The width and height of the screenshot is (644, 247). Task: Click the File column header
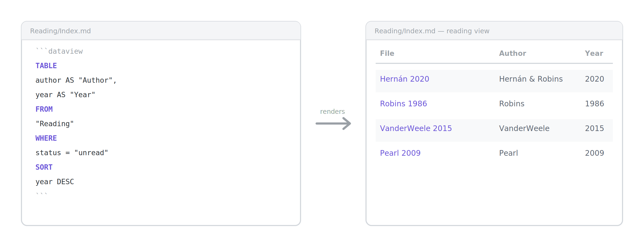tap(387, 53)
